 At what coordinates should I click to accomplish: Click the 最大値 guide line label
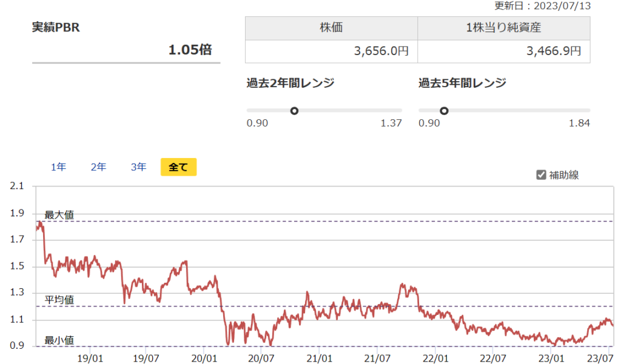point(59,215)
